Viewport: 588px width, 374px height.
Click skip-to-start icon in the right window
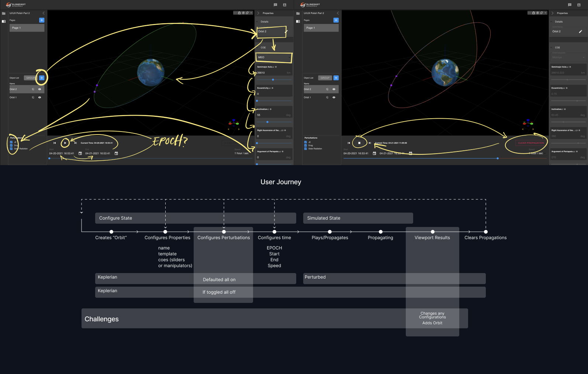tap(349, 143)
